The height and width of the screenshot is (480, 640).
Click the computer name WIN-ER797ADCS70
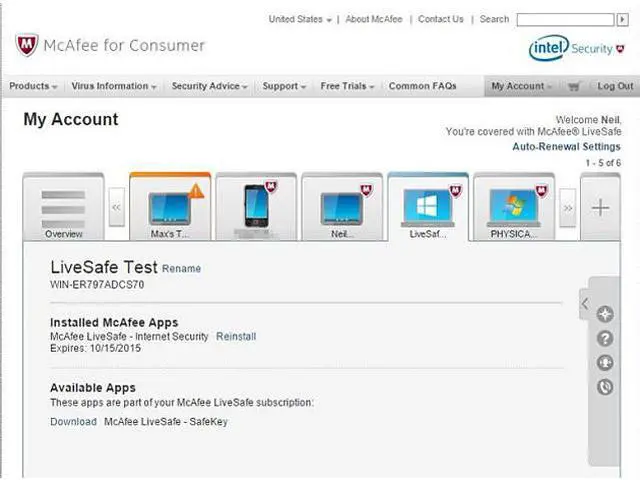97,284
